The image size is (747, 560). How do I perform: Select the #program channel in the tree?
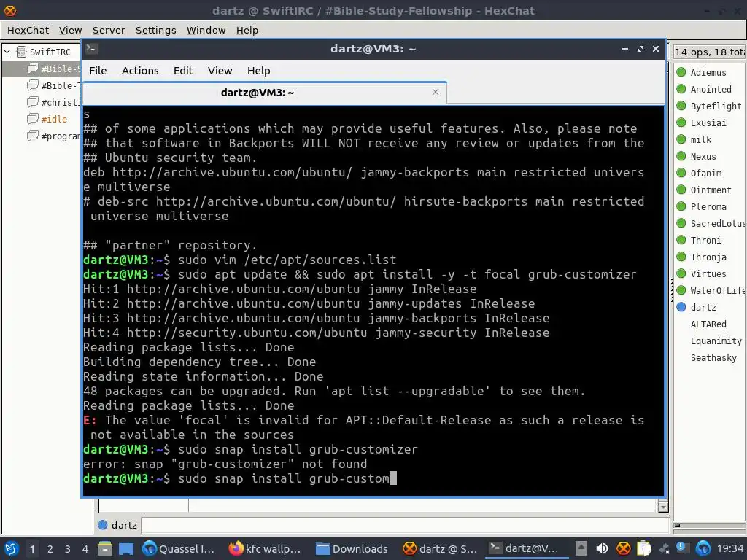pyautogui.click(x=61, y=136)
